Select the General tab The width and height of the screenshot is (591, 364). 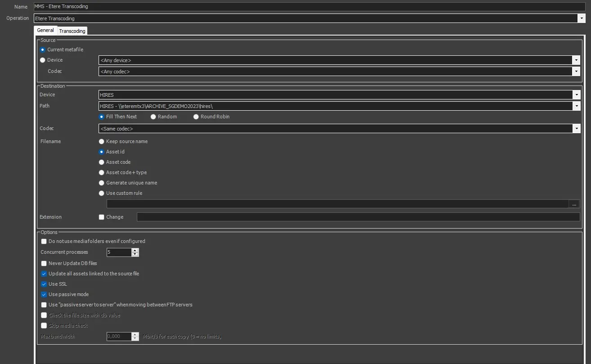(45, 30)
